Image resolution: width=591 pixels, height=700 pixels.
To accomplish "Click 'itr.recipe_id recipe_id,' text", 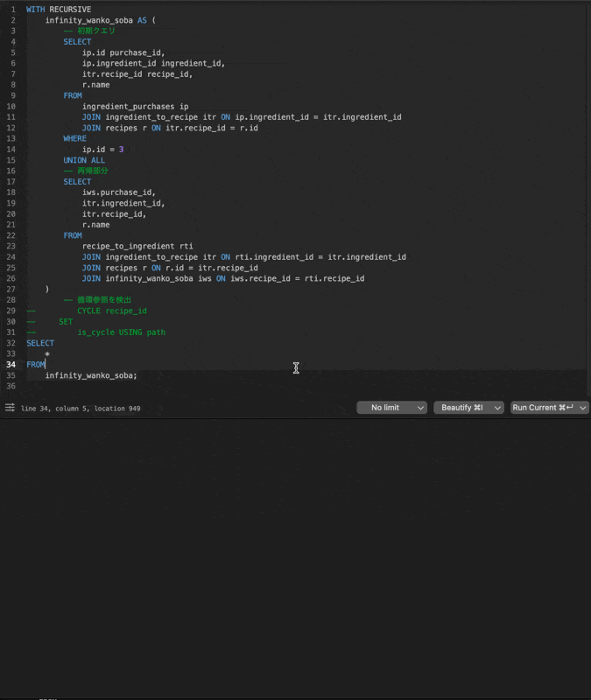I will coord(137,74).
